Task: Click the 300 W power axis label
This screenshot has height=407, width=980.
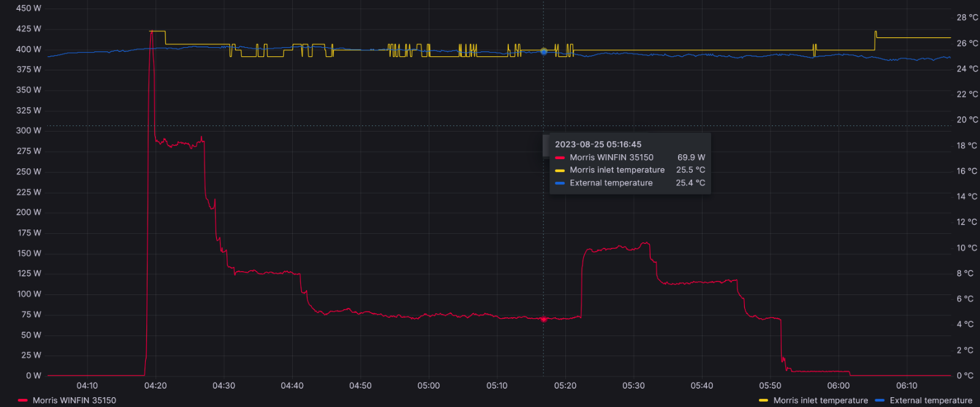Action: 28,130
